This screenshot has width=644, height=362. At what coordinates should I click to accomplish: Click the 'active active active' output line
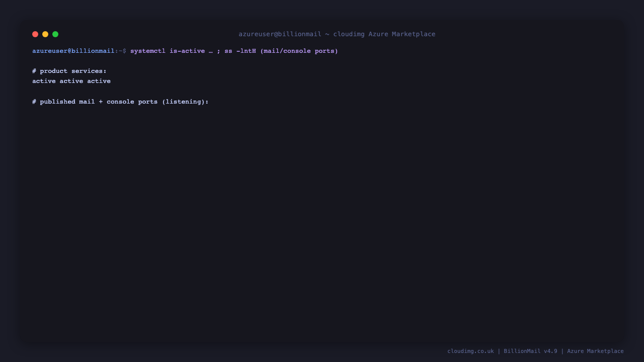[71, 81]
